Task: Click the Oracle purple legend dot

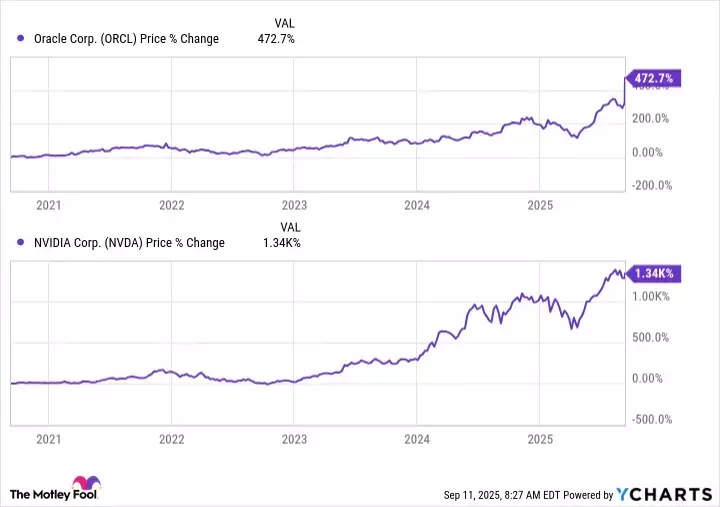Action: [x=21, y=39]
